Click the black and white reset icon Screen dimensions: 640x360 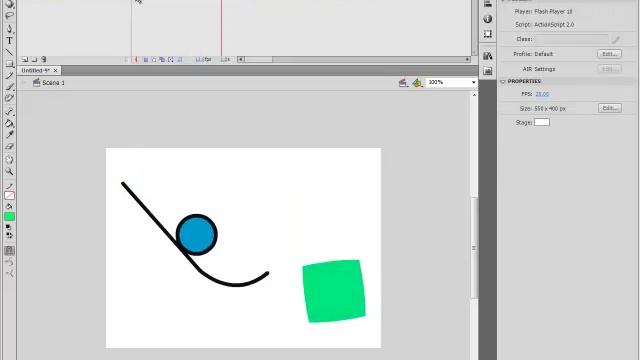(8, 227)
